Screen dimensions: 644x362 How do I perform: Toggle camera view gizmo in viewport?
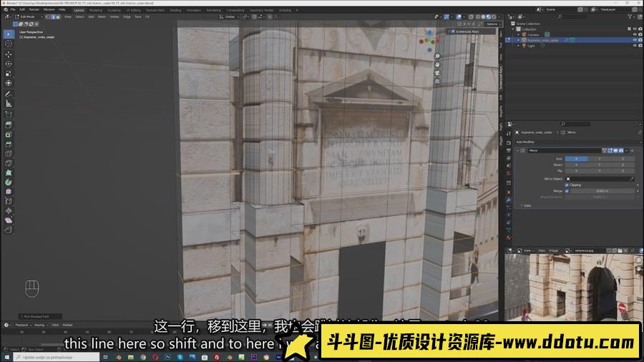(437, 73)
